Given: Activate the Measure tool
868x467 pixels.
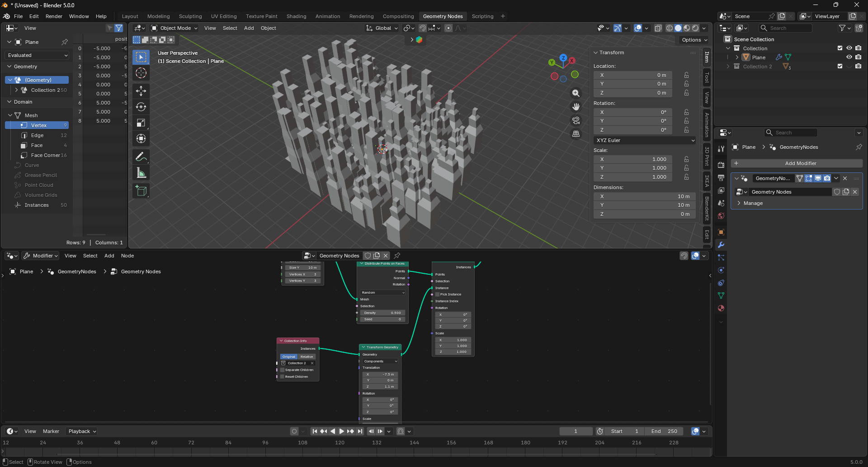Looking at the screenshot, I should [141, 173].
